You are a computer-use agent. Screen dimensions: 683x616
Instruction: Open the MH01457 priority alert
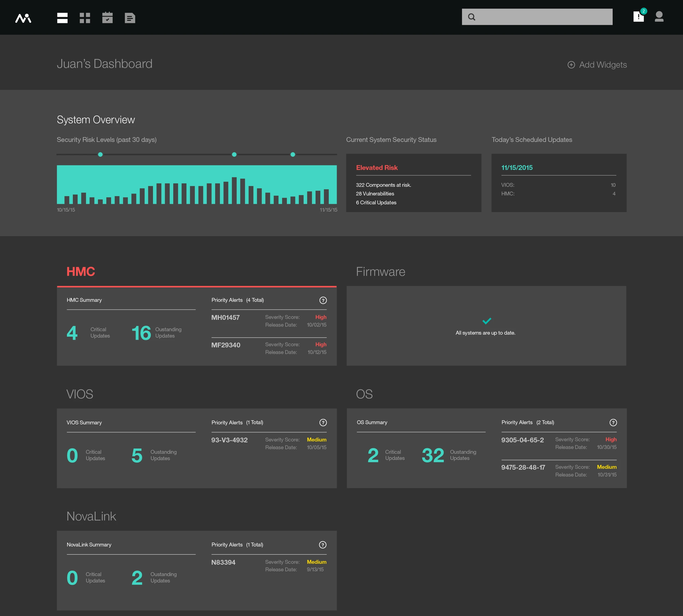coord(226,318)
